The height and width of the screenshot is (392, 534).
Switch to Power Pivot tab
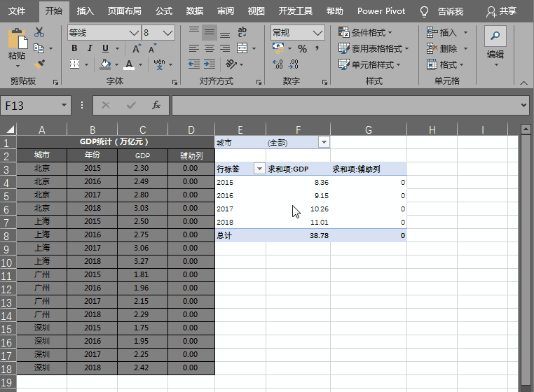tap(381, 11)
